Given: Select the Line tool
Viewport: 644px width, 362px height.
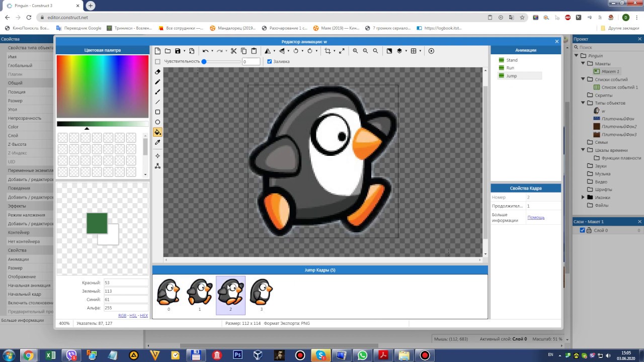Looking at the screenshot, I should pos(157,102).
